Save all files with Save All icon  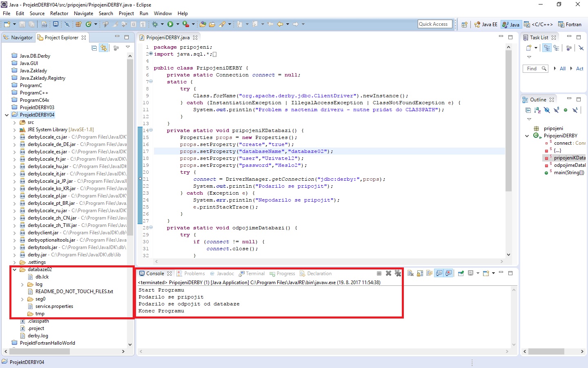click(32, 24)
